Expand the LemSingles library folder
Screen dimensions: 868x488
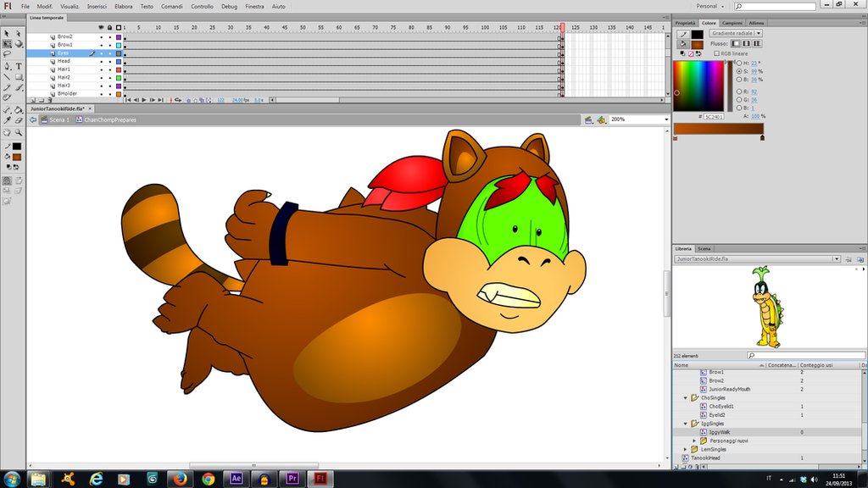[x=685, y=449]
